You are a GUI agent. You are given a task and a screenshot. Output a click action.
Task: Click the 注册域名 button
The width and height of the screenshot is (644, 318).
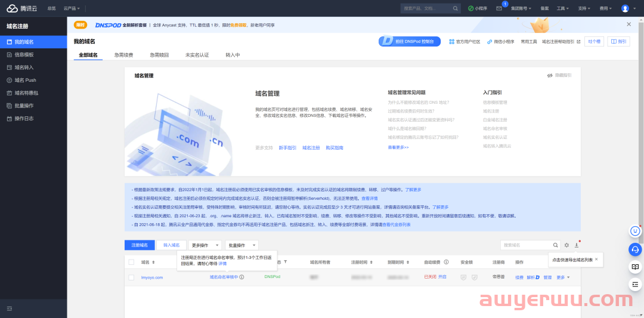point(140,245)
